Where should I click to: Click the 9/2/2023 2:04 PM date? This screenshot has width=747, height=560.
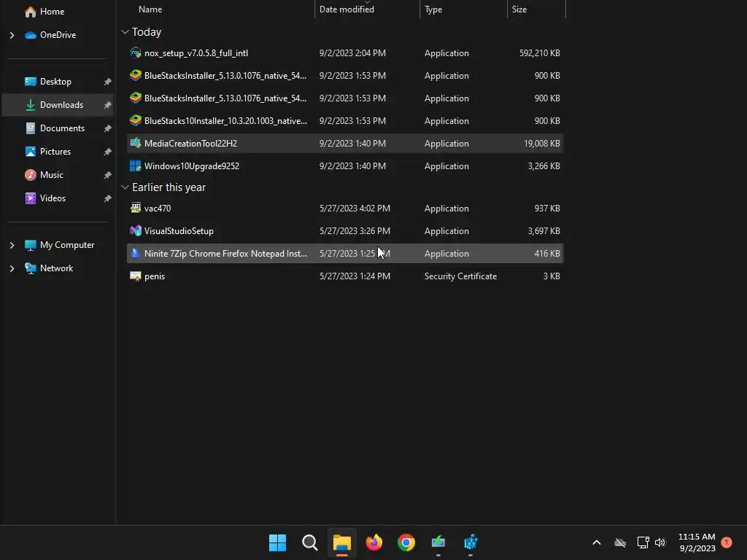click(352, 52)
